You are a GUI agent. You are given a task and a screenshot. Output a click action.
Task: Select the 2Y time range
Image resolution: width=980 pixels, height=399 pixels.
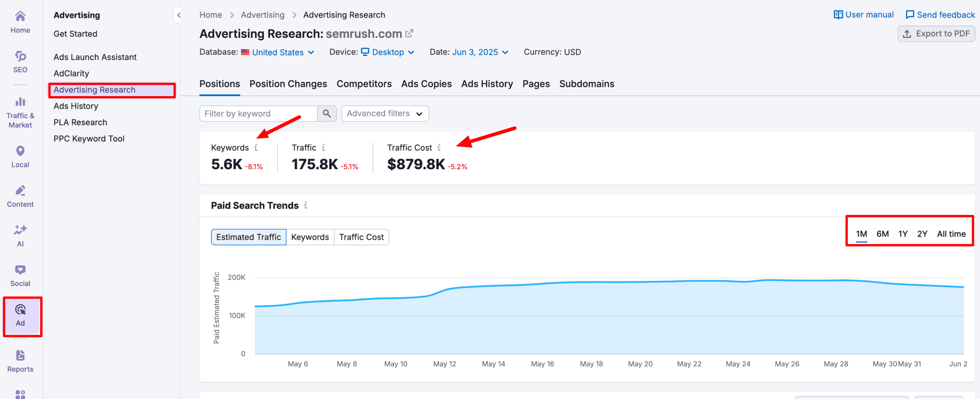(x=922, y=234)
